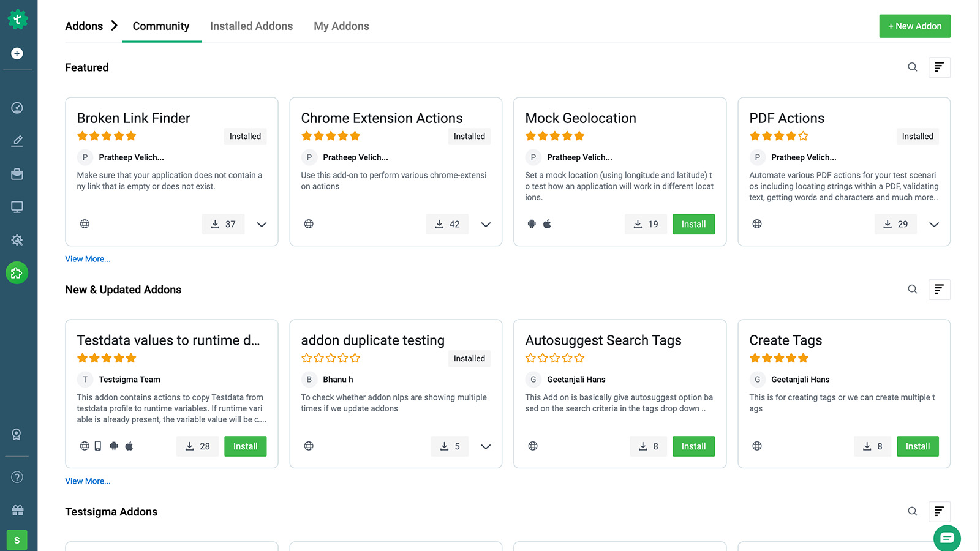980x551 pixels.
Task: Open Autosuggest Search Tags addon title
Action: point(603,340)
